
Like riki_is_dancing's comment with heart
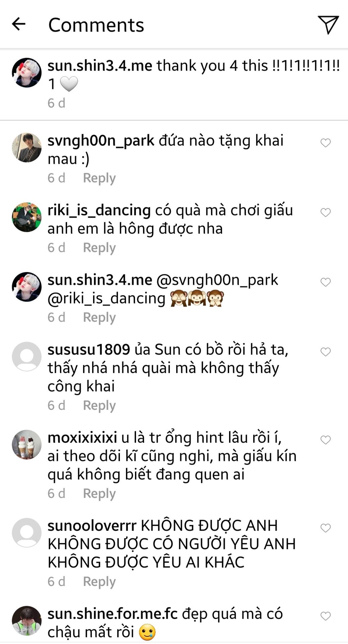point(326,212)
